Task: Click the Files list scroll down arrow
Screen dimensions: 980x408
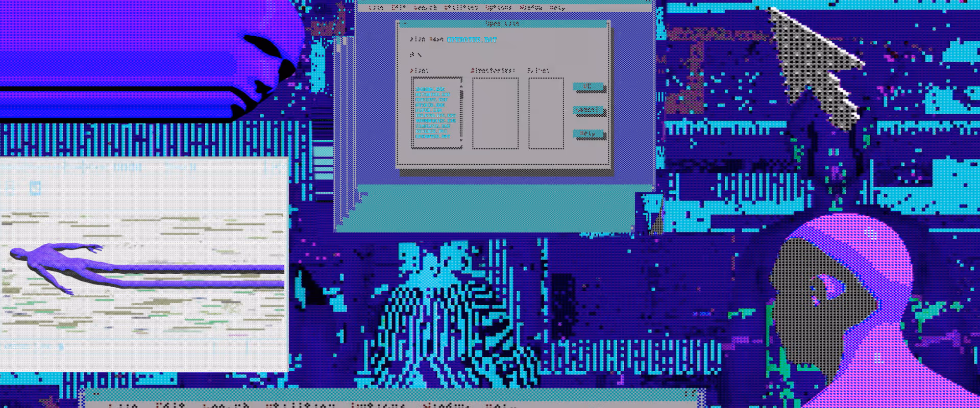Action: coord(461,141)
